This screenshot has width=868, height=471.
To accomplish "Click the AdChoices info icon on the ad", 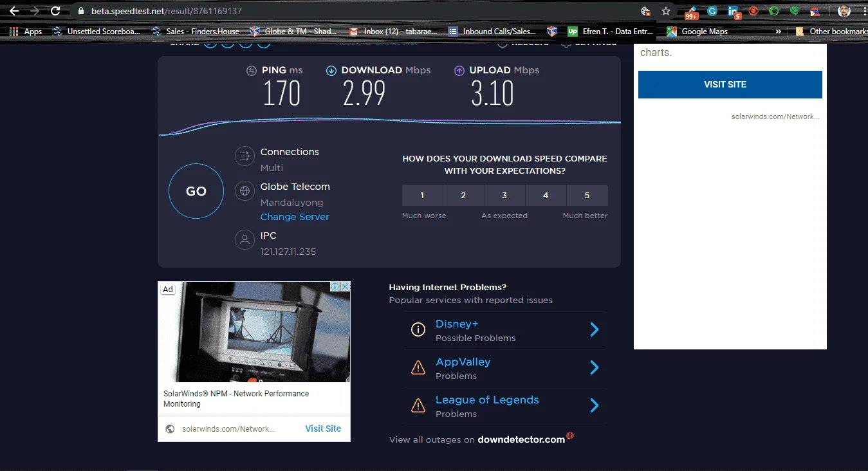I will 335,287.
